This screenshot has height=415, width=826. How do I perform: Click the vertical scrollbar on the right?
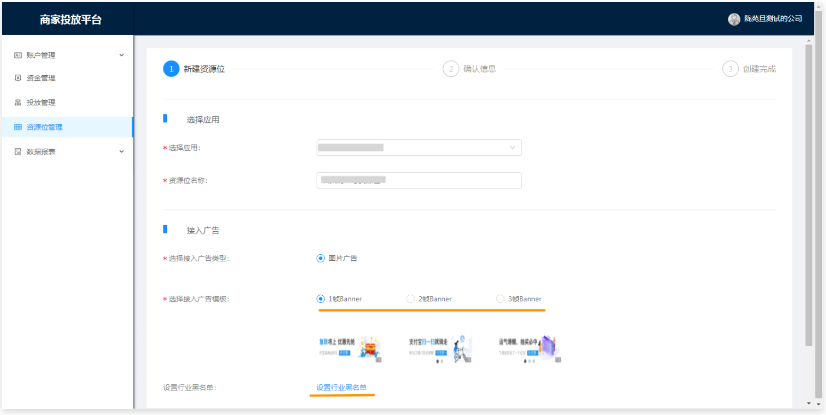click(807, 200)
